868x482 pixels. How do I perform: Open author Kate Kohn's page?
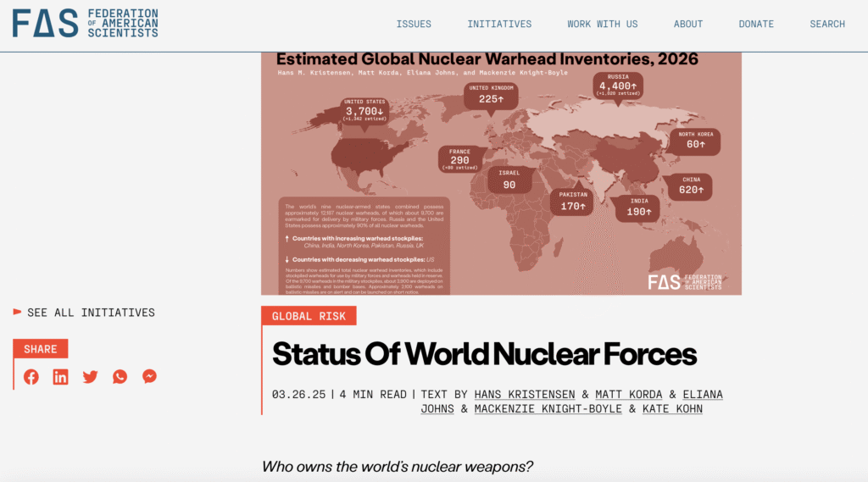(672, 409)
